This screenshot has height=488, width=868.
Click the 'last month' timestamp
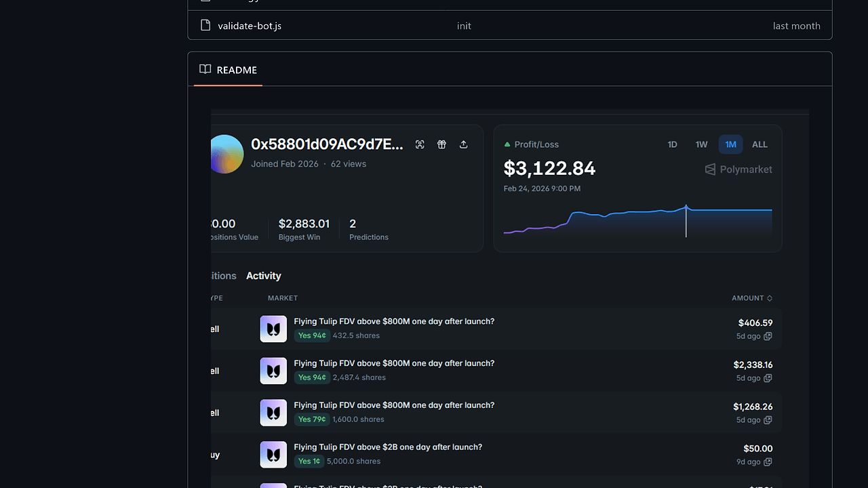point(797,26)
